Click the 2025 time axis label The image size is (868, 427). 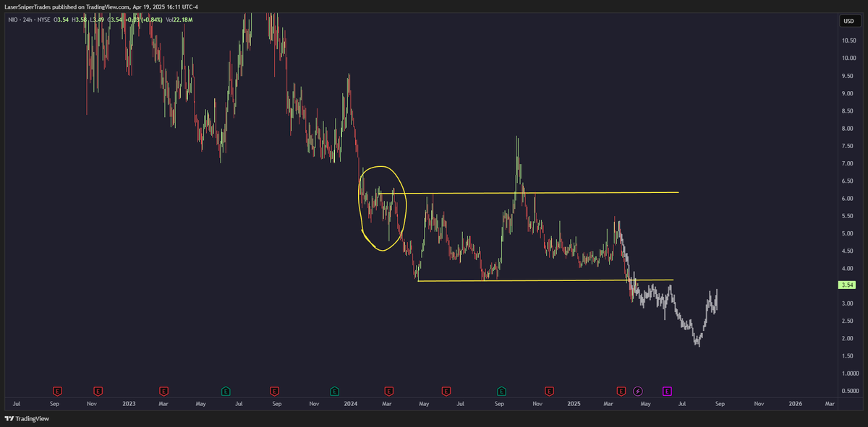pos(574,405)
